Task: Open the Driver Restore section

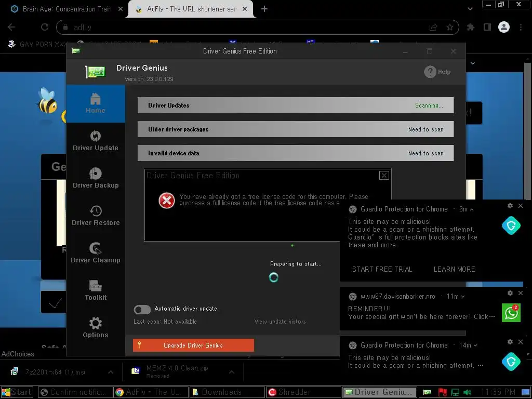Action: [96, 216]
